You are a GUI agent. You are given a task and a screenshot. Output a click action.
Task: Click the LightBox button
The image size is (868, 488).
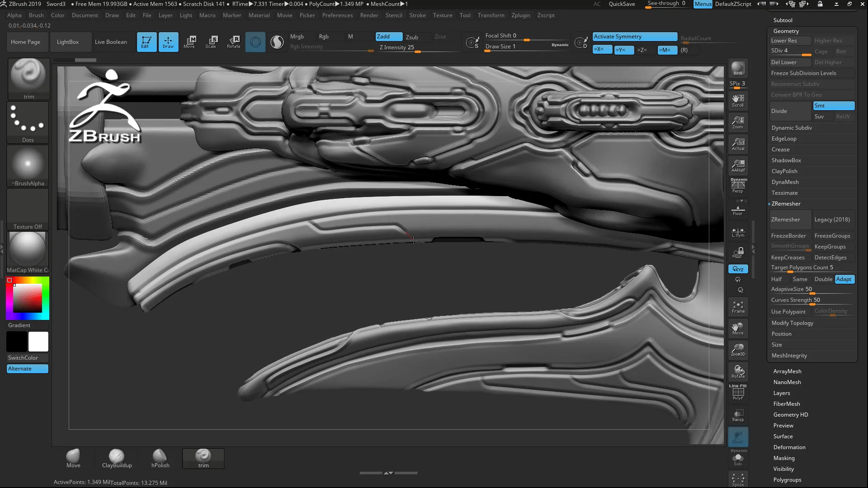pyautogui.click(x=68, y=42)
